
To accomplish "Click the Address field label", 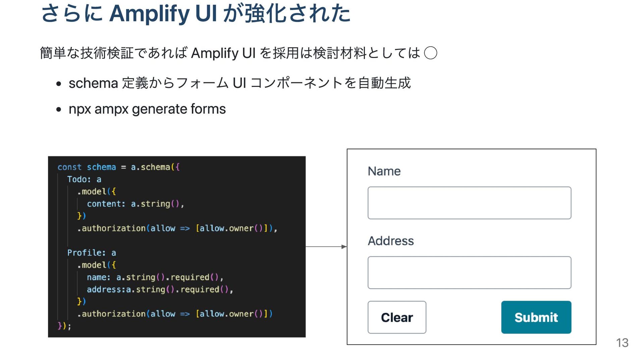I will 391,241.
